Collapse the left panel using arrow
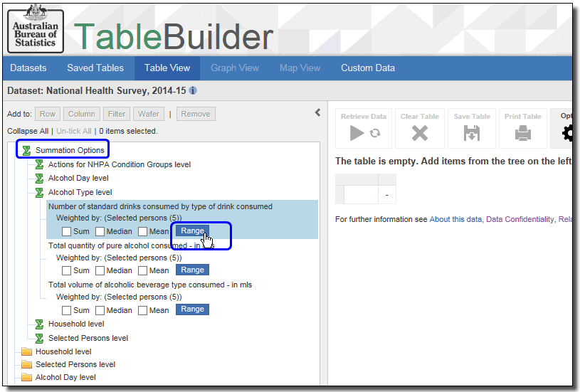The height and width of the screenshot is (392, 580). click(318, 112)
